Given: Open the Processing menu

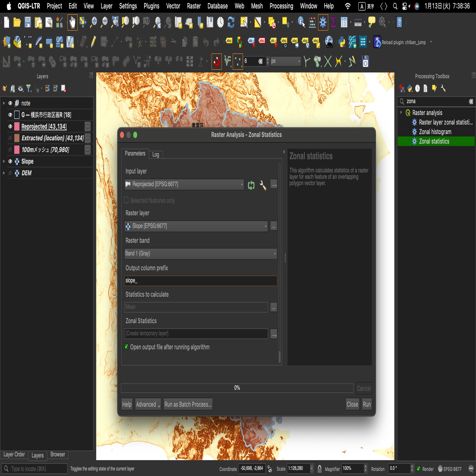Looking at the screenshot, I should click(281, 6).
